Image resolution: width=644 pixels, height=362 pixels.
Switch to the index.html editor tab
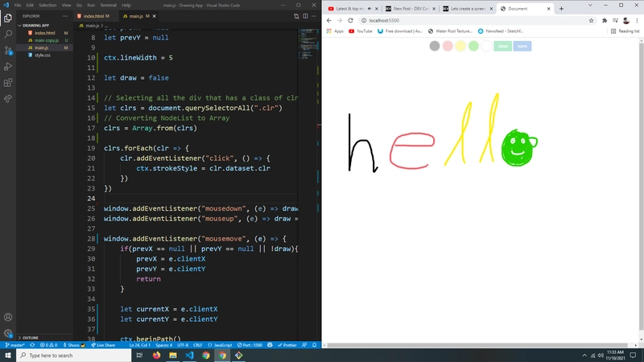93,16
